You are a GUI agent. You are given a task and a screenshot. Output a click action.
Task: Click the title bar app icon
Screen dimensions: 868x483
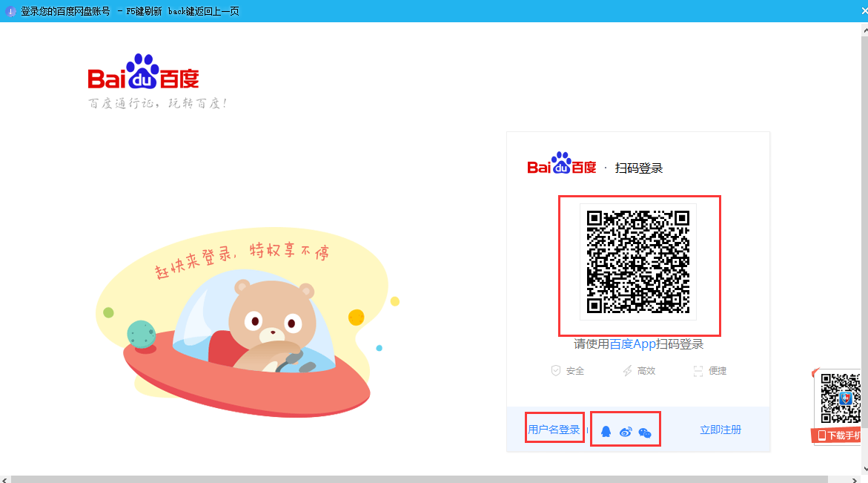point(10,11)
